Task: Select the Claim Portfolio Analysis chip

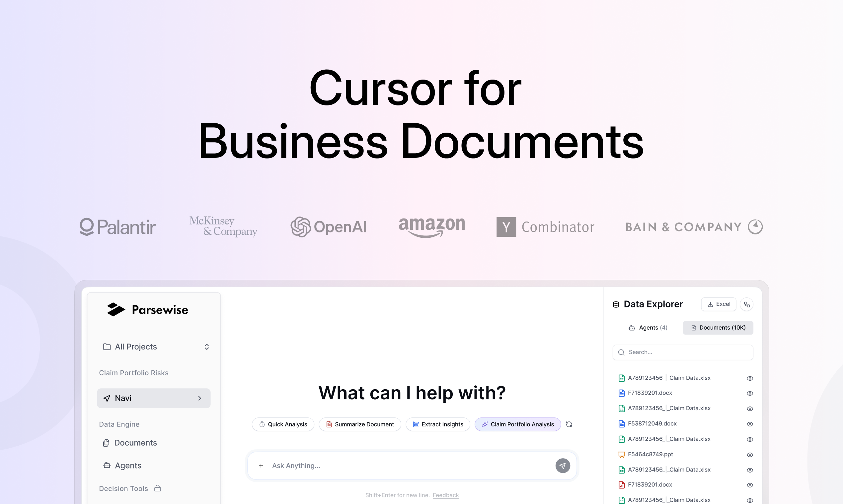Action: tap(517, 424)
